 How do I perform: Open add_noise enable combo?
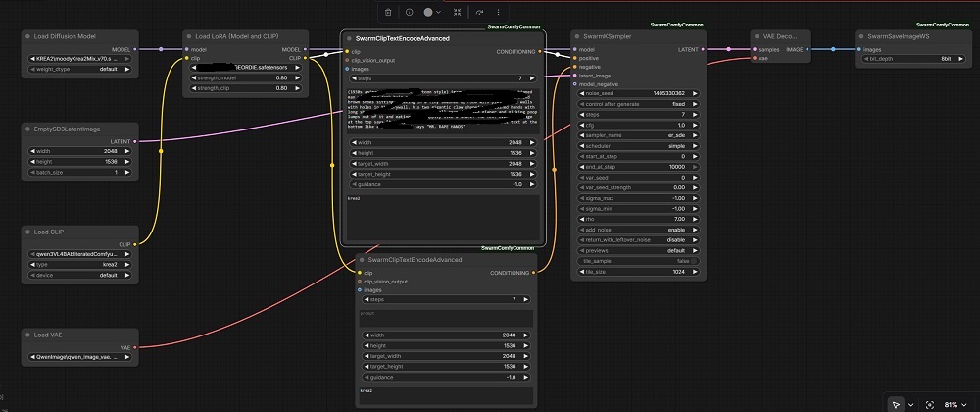coord(639,230)
